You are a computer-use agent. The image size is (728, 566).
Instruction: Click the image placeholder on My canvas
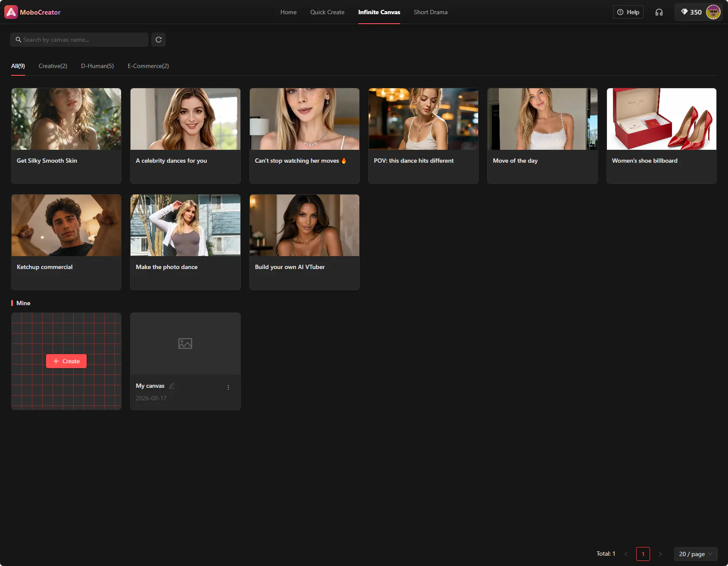tap(185, 343)
